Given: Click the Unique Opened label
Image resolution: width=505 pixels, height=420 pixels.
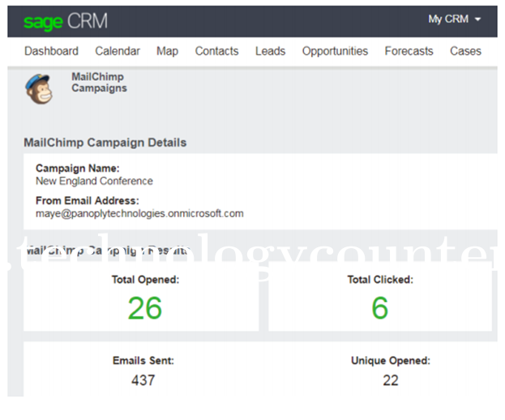Looking at the screenshot, I should click(391, 361).
